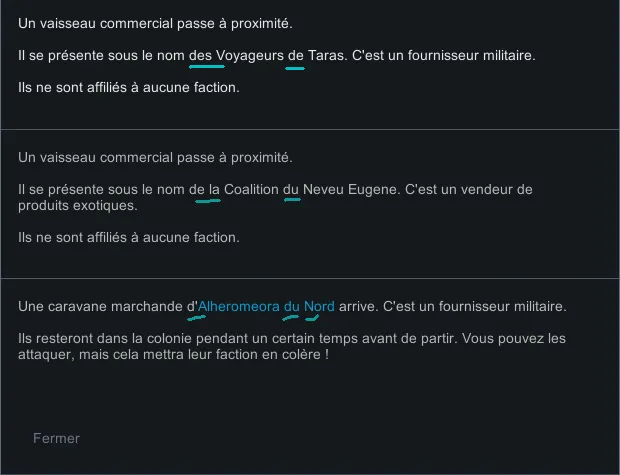Select 'fournisseur militaire' text in the Taras message

point(472,55)
